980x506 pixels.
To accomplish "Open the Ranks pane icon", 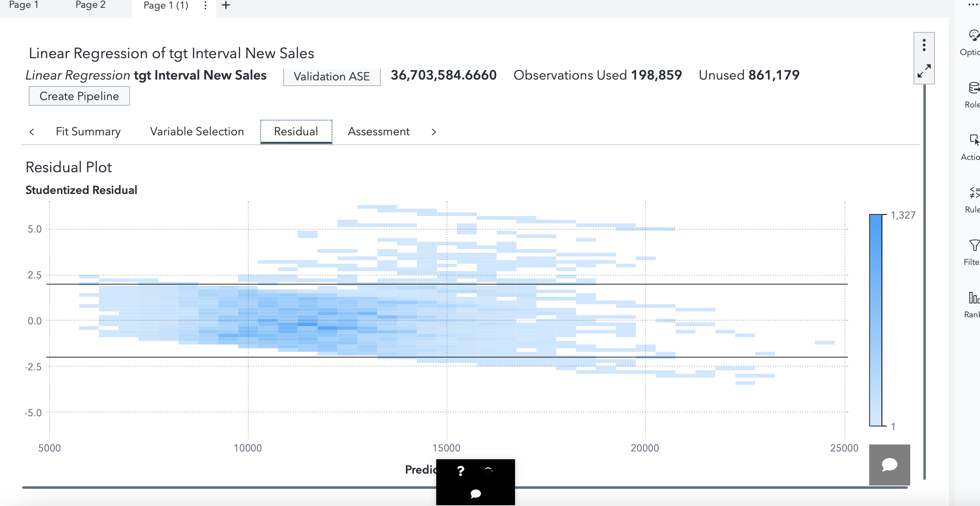I will (973, 298).
